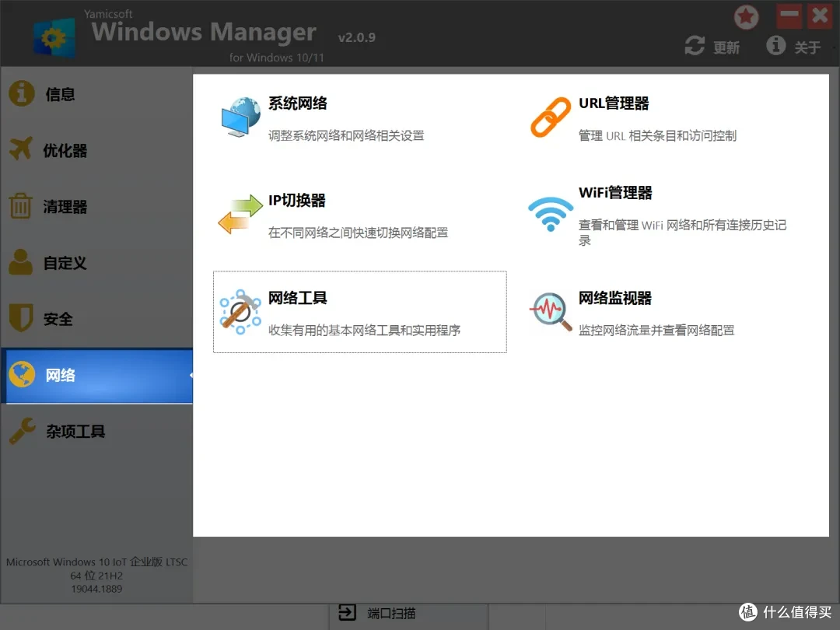Open the 系统网络 globe icon

pyautogui.click(x=241, y=117)
